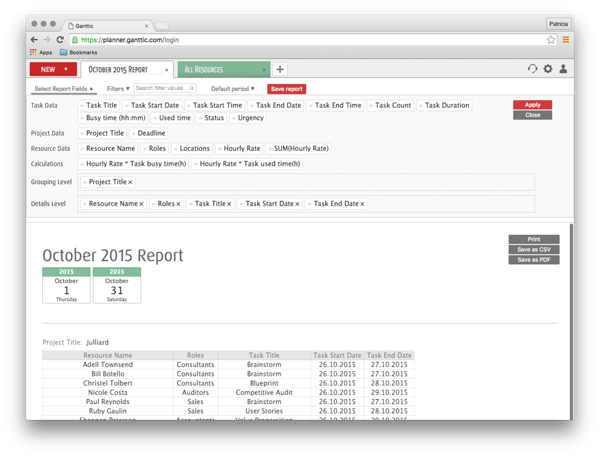Close the All Resources tab
Viewport: 600px width, 457px height.
[264, 70]
